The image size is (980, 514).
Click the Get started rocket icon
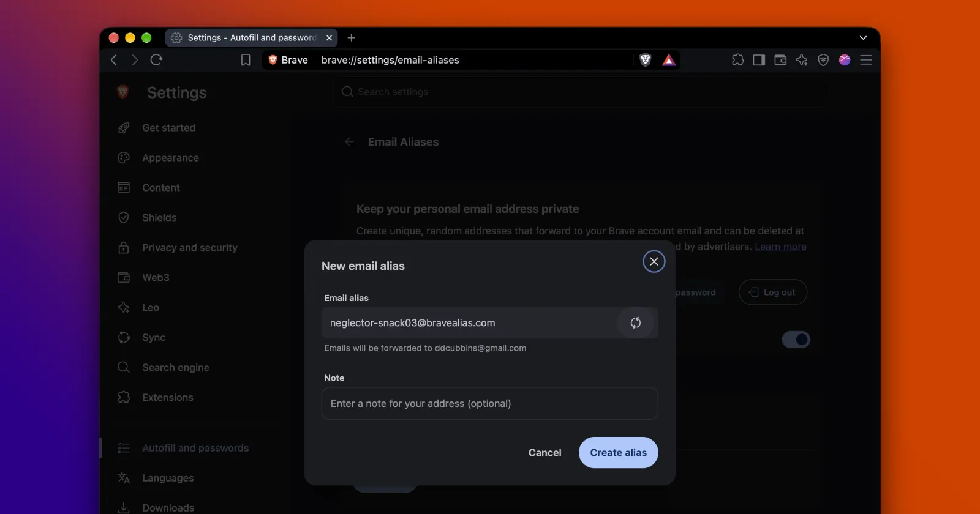click(124, 128)
